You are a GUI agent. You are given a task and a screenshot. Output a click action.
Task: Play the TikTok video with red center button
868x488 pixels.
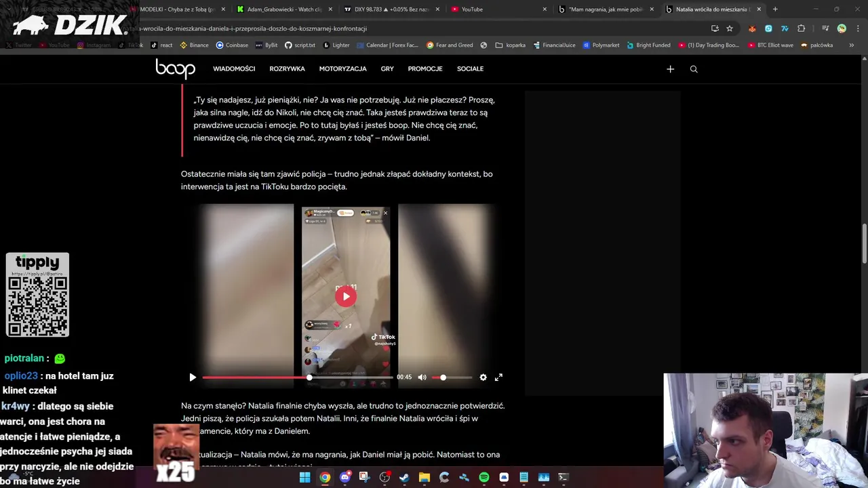(346, 296)
